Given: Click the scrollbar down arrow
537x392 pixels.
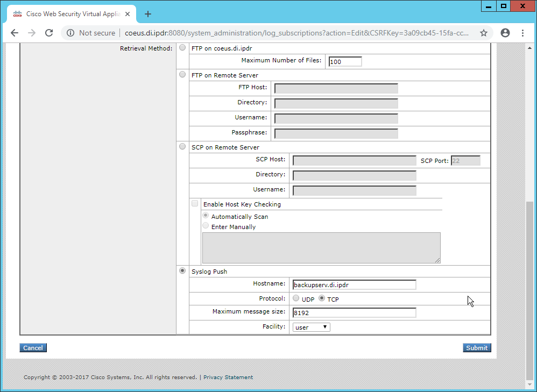Looking at the screenshot, I should [x=529, y=385].
